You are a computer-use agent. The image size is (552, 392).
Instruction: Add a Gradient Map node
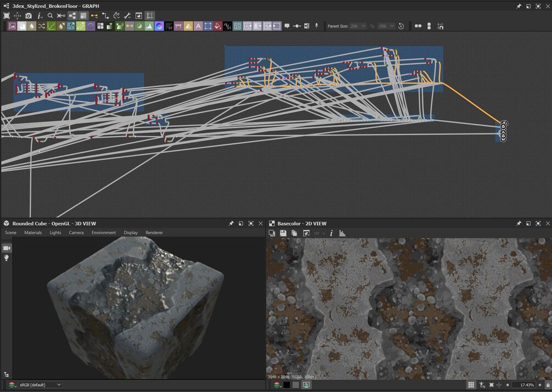[110, 26]
